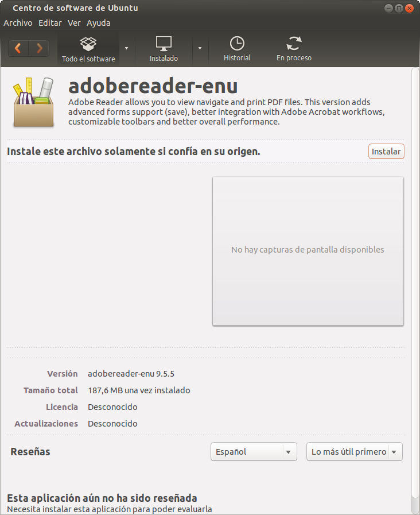This screenshot has height=515, width=420.
Task: Click the Esta aplicación aún no ha sido reseñada text
Action: [x=102, y=498]
